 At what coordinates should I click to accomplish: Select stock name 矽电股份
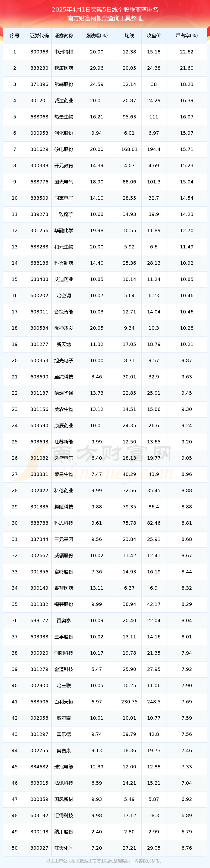pyautogui.click(x=64, y=149)
